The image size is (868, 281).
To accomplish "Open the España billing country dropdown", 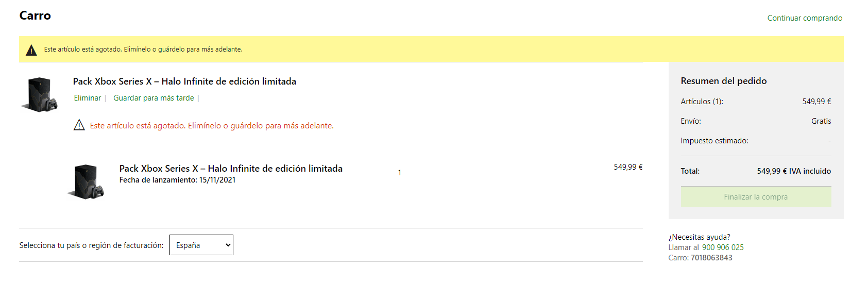I will point(201,245).
